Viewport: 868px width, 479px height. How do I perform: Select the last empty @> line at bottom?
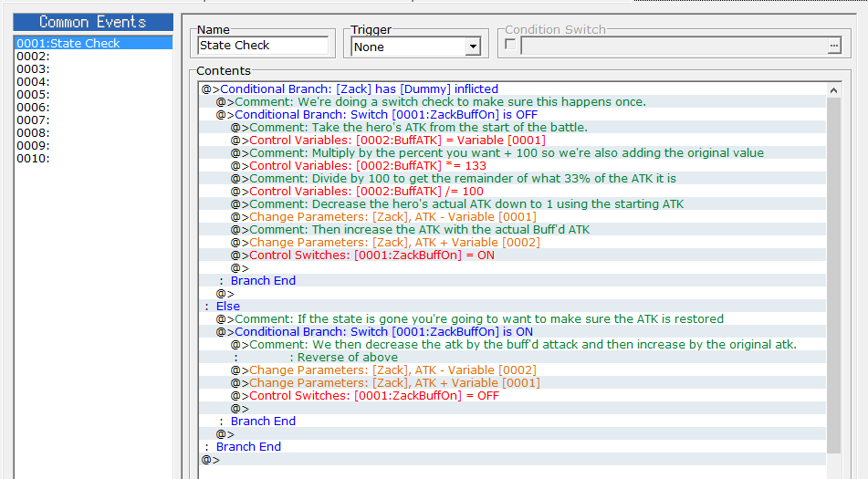pos(211,460)
